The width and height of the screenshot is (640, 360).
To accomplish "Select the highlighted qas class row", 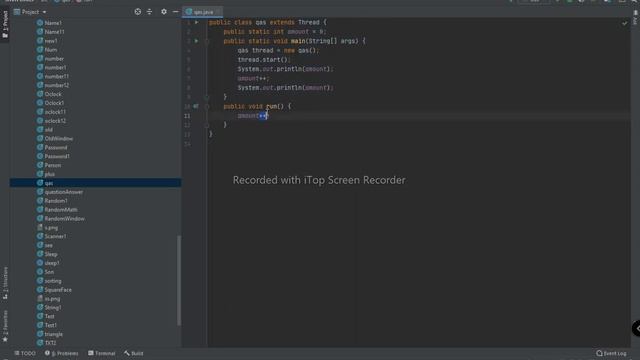I will pos(96,183).
